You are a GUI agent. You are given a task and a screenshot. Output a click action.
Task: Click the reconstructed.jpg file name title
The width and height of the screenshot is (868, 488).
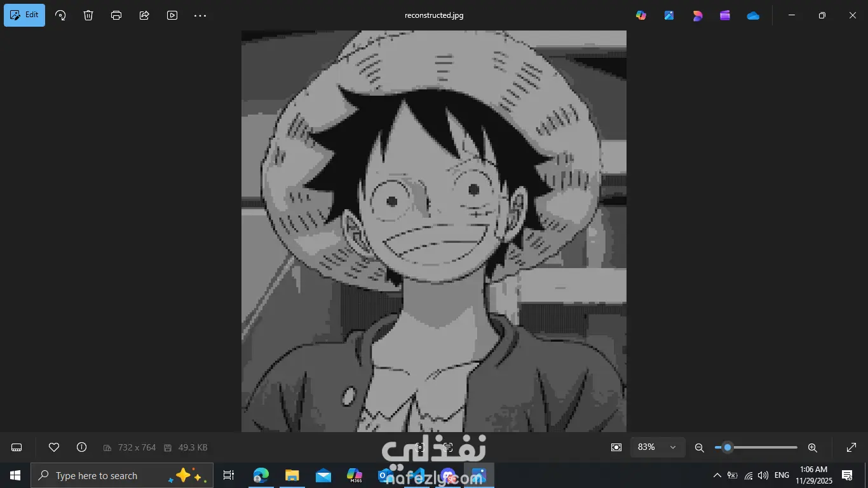coord(434,15)
